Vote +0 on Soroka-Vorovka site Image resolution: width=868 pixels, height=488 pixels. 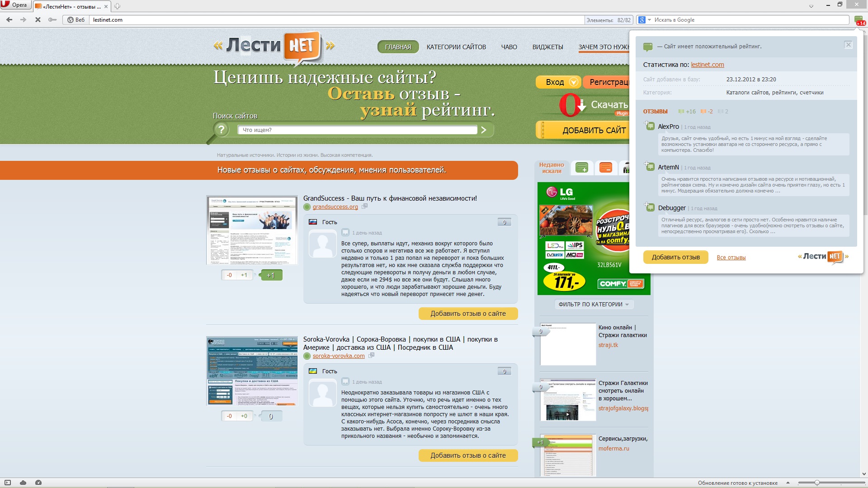click(244, 416)
